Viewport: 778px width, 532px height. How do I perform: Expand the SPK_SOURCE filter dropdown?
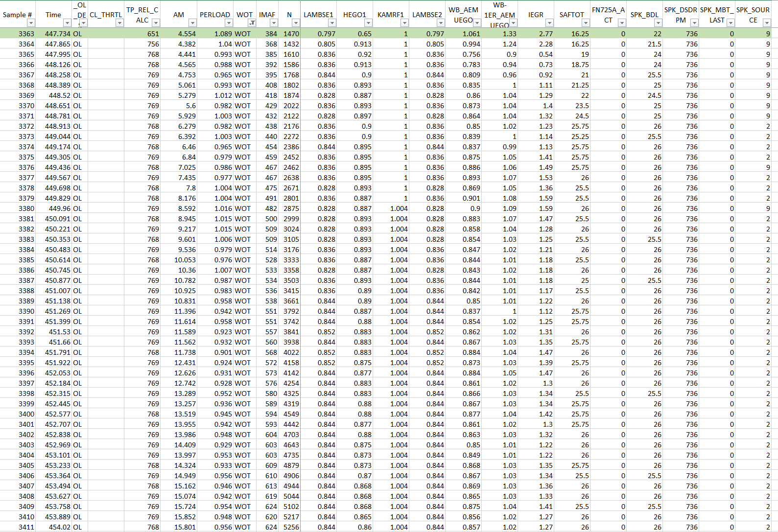767,23
